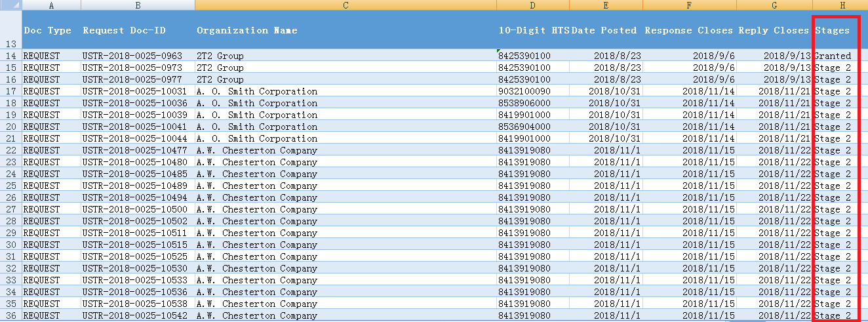The width and height of the screenshot is (868, 322).
Task: Select the Granted cell in Stages column
Action: click(x=833, y=56)
